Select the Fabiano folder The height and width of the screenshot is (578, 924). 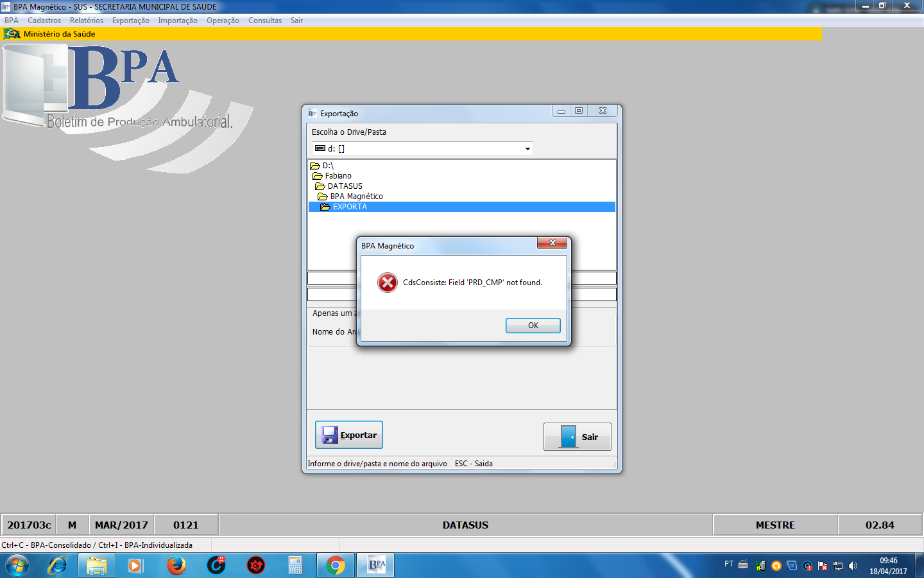point(338,176)
